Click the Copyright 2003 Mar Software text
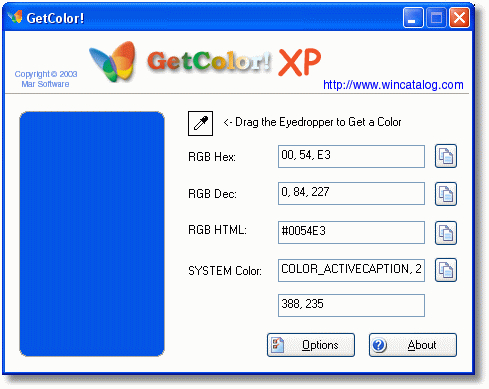Image resolution: width=489 pixels, height=389 pixels. (x=46, y=79)
